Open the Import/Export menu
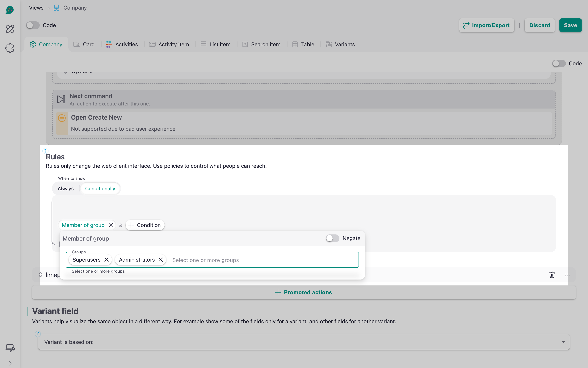This screenshot has width=588, height=368. click(x=487, y=25)
